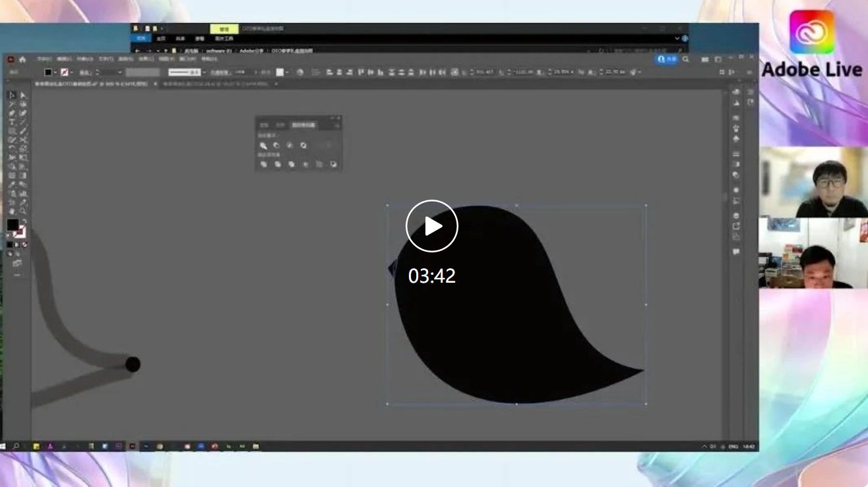
Task: Open the Recolor Artwork wheel in control bar
Action: point(299,72)
